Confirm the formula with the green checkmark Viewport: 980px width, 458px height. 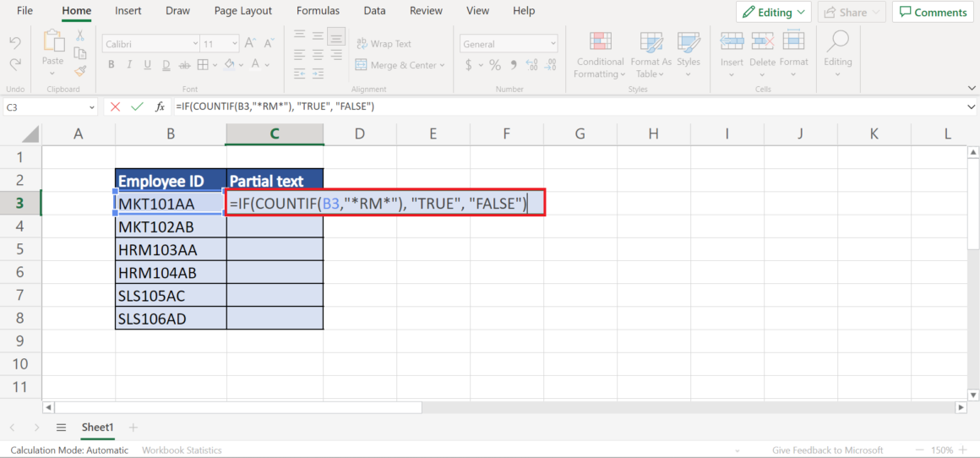click(x=137, y=106)
